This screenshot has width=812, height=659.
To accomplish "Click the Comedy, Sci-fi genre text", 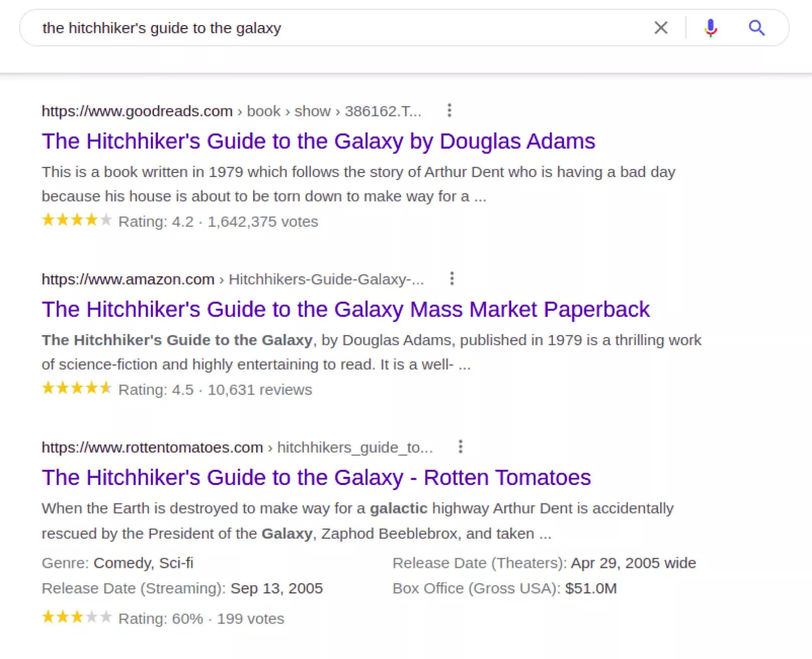I will click(143, 563).
